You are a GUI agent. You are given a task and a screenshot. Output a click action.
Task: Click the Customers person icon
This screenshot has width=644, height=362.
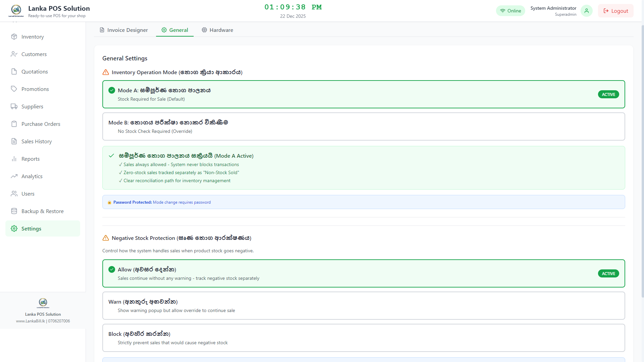[x=14, y=54]
